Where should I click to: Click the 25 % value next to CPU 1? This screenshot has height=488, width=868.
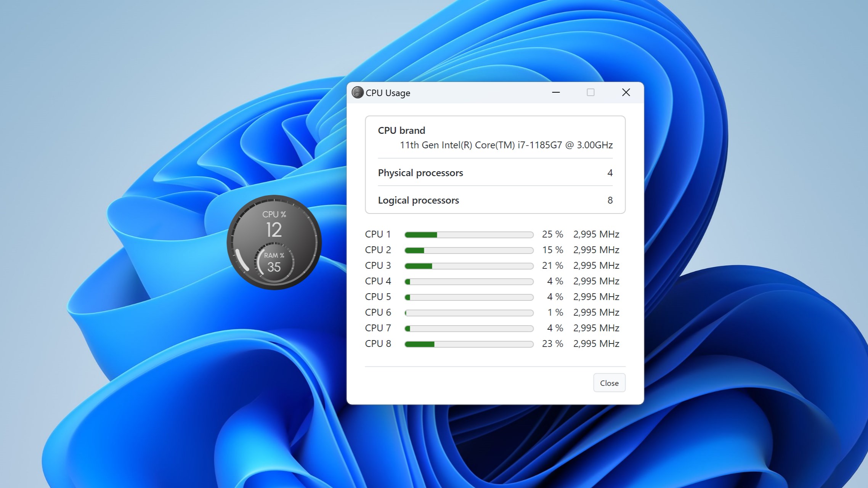[552, 234]
